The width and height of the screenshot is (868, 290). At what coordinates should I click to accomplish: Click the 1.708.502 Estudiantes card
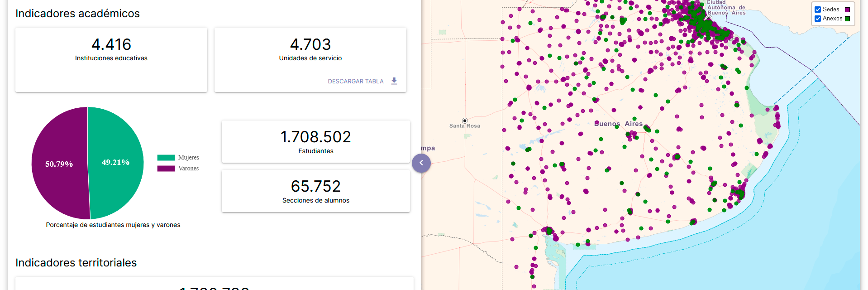[x=315, y=142]
